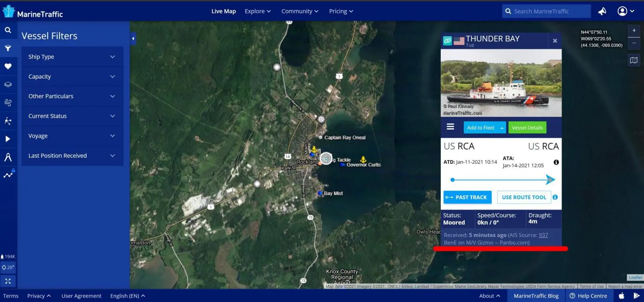Open Vessel Details

pyautogui.click(x=527, y=128)
